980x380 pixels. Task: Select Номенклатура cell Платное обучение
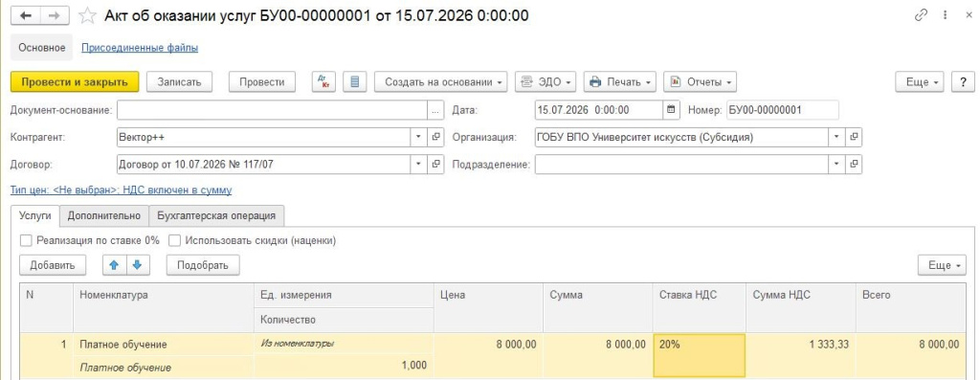pos(164,345)
